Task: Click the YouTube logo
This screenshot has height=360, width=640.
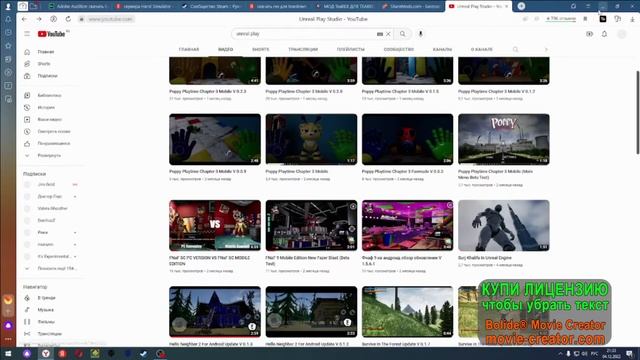Action: 51,34
